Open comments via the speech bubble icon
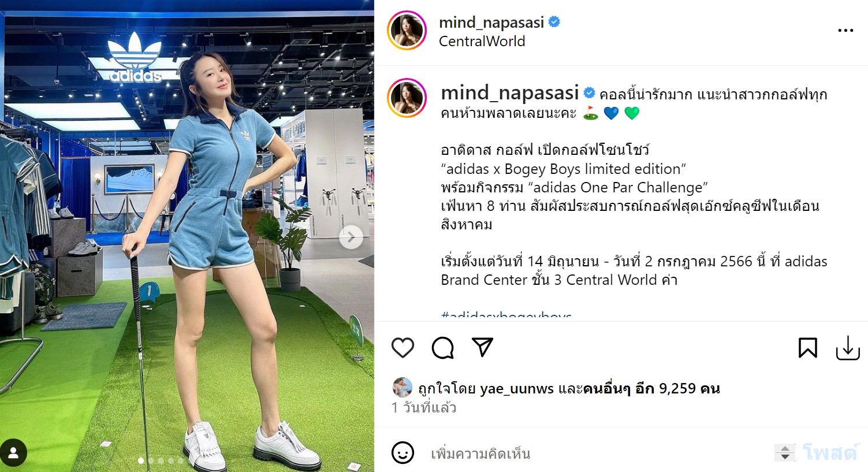This screenshot has height=472, width=868. tap(443, 348)
